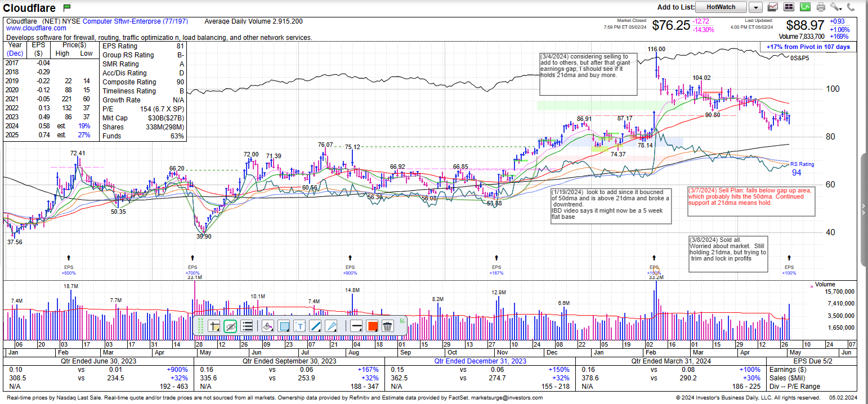Click the 33.2M volume spike label
The image size is (868, 404).
click(x=656, y=277)
